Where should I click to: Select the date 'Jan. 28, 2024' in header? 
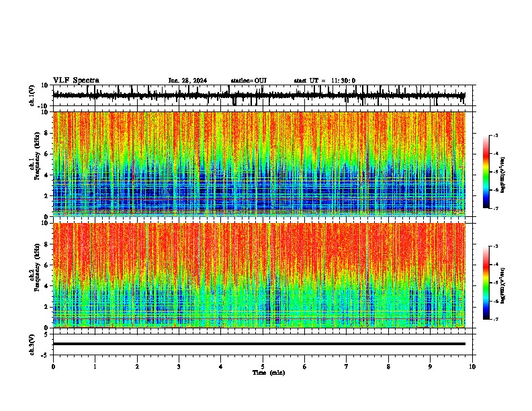187,81
